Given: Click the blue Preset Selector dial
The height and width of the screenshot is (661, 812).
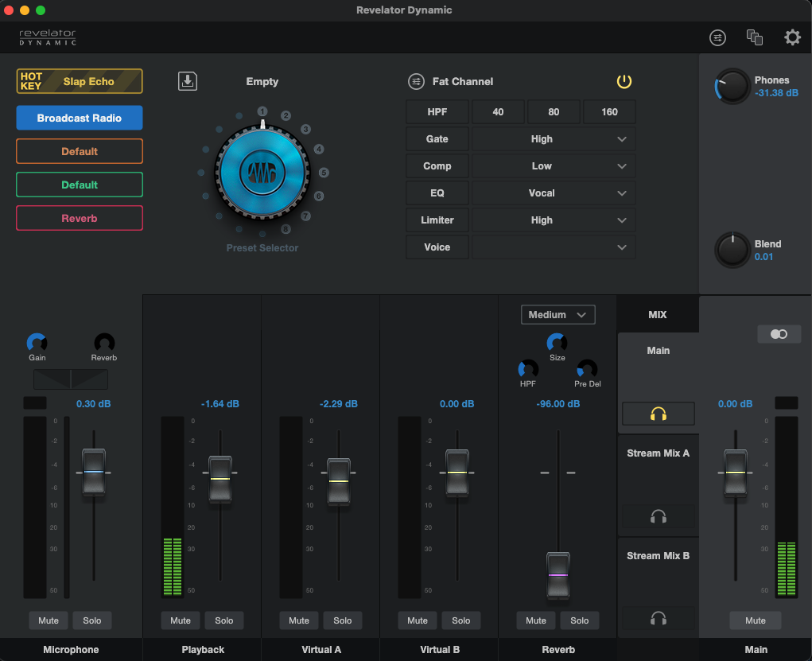Looking at the screenshot, I should [262, 172].
